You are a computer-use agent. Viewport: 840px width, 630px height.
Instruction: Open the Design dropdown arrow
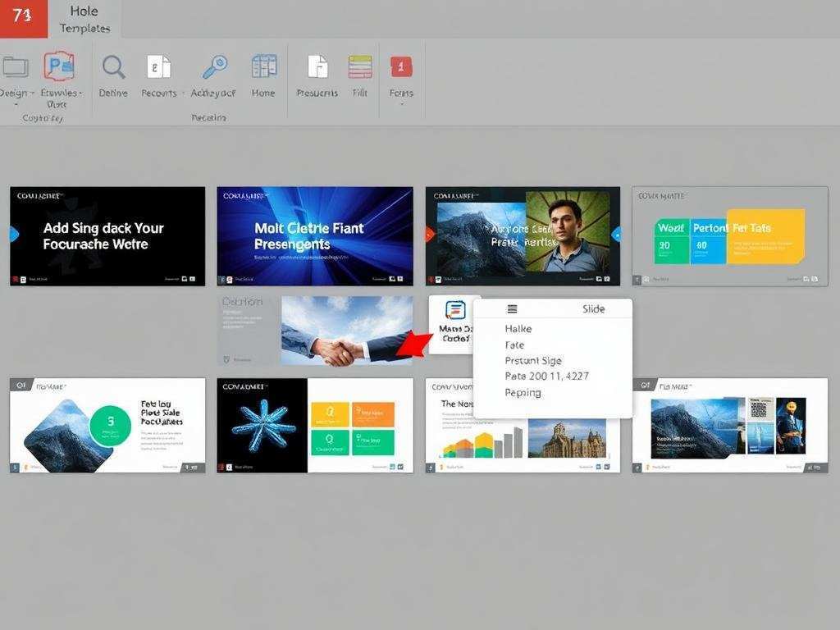[32, 94]
